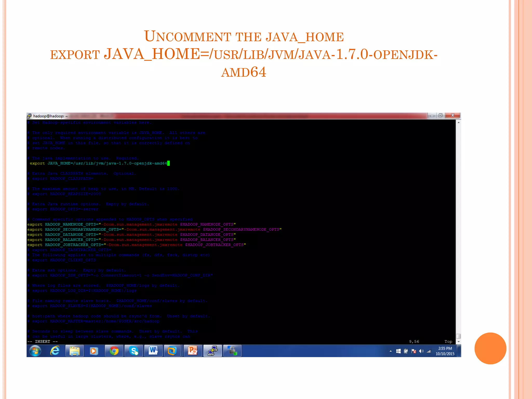Close the hadoop@hadoop PuTTY window
The width and height of the screenshot is (532, 399).
[x=453, y=116]
